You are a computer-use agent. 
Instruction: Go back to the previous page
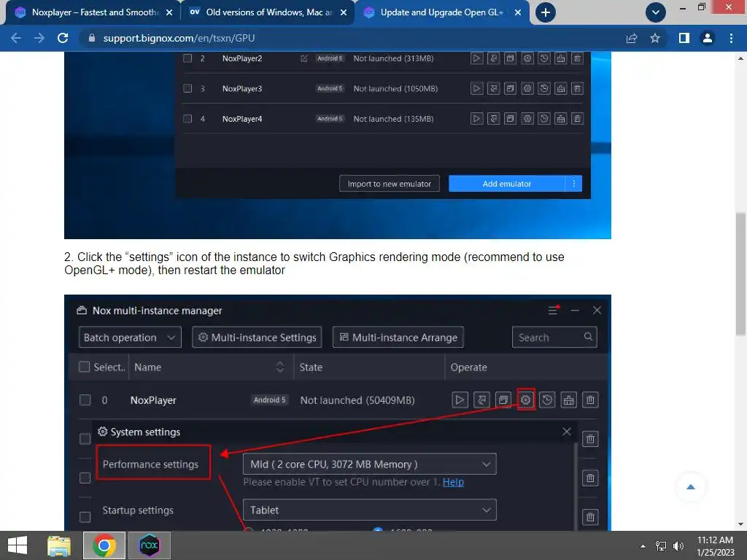[x=16, y=38]
